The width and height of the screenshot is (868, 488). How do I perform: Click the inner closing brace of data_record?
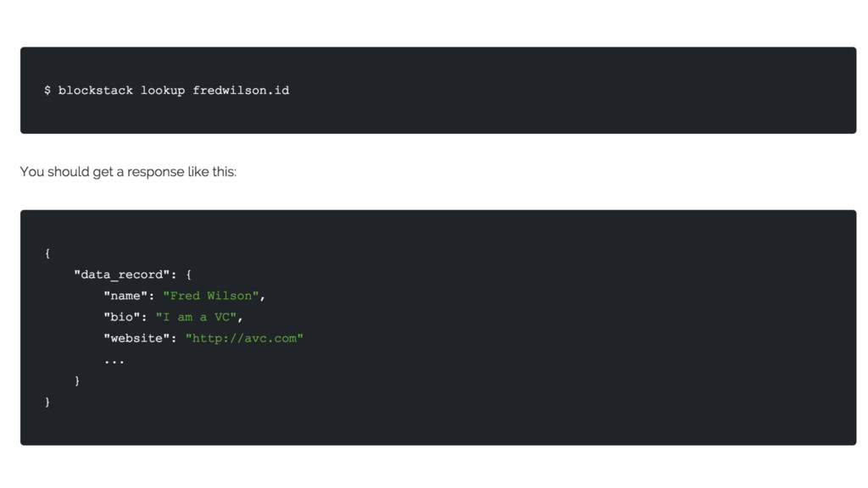77,380
